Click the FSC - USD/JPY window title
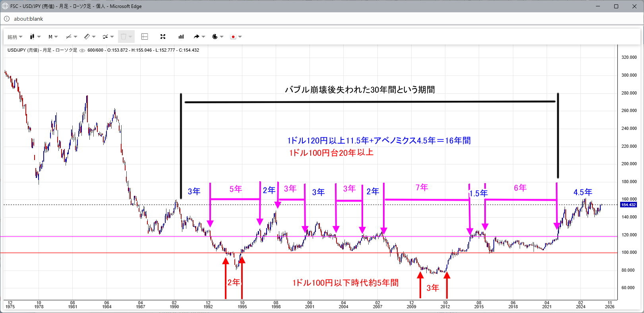The image size is (644, 313). tap(75, 6)
